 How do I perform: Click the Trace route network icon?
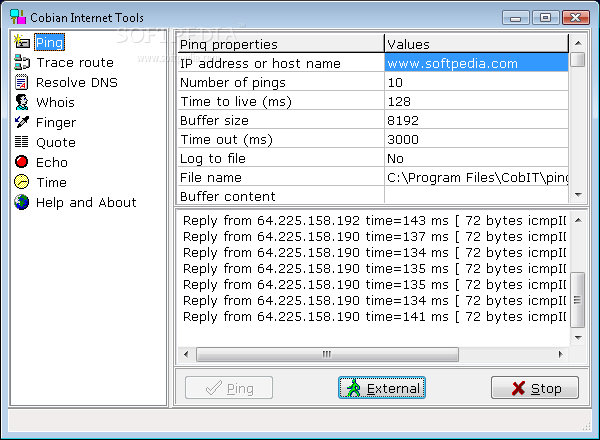22,62
